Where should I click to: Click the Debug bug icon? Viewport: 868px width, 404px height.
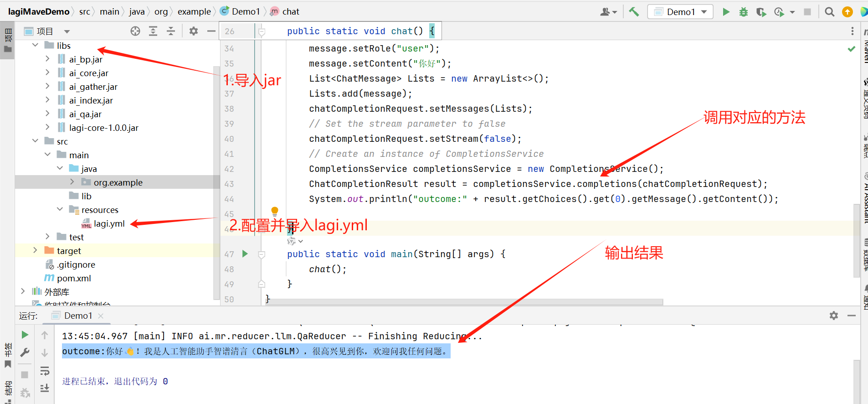click(x=744, y=12)
